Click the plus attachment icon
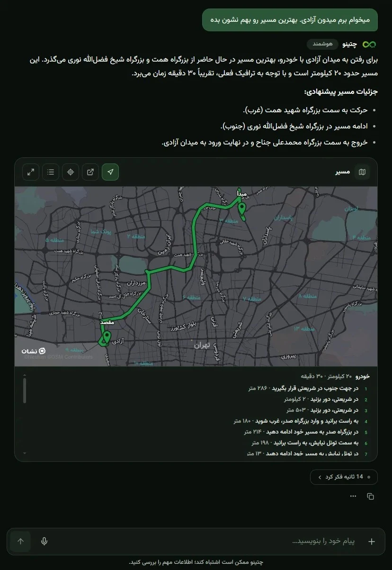This screenshot has height=570, width=392. pos(372,542)
